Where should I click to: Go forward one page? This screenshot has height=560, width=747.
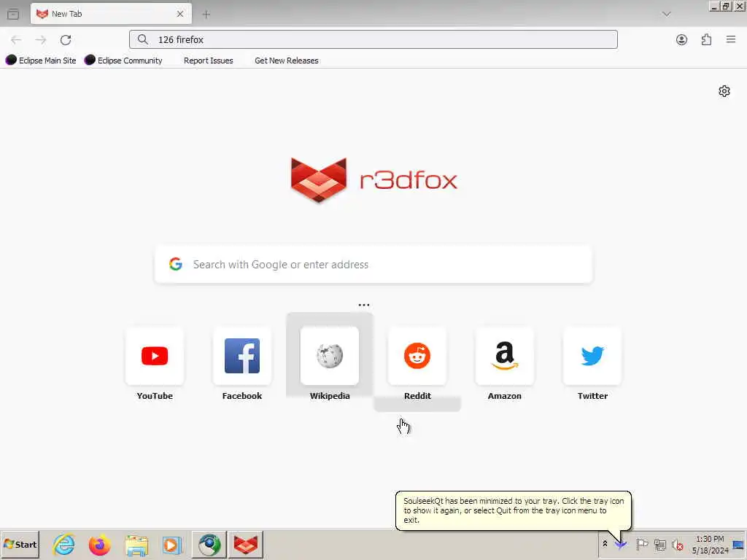(41, 40)
